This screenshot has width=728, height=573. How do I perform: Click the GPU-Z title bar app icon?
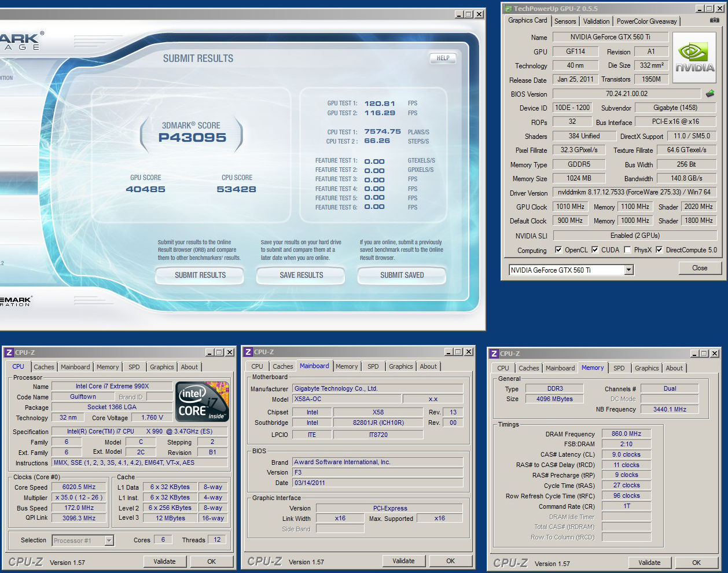point(508,8)
